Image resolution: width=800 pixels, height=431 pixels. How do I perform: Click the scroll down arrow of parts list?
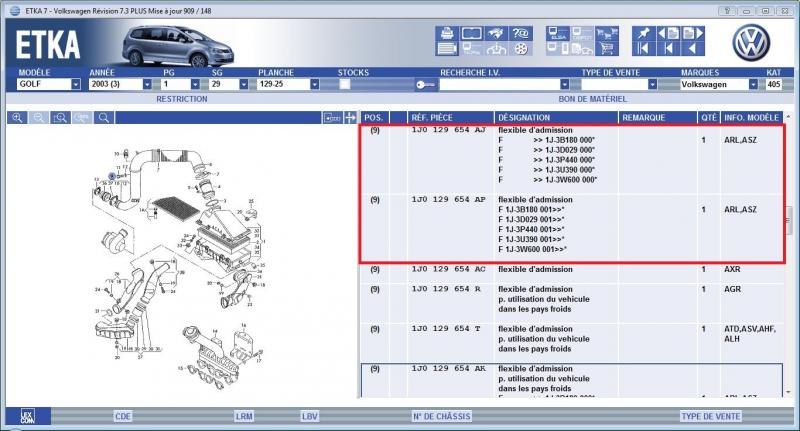789,392
